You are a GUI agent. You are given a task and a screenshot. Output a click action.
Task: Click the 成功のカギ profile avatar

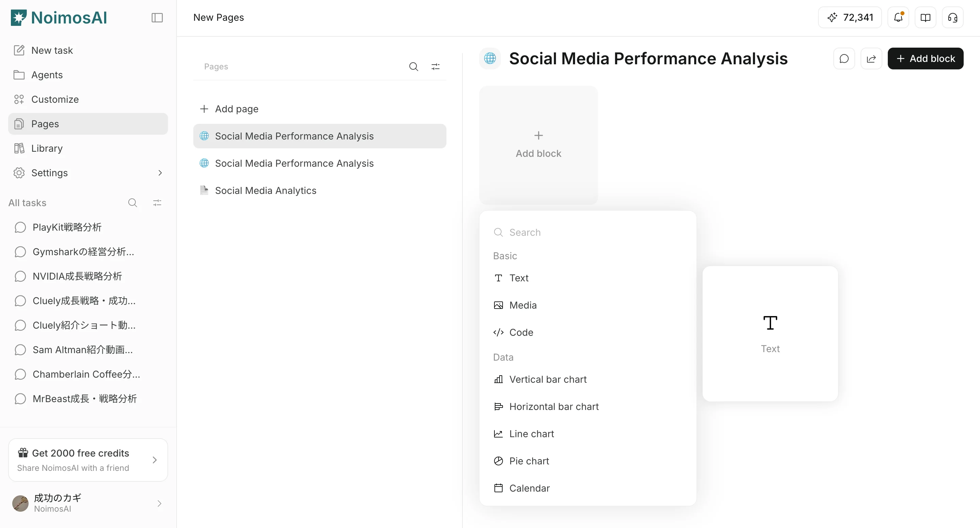[x=20, y=503]
